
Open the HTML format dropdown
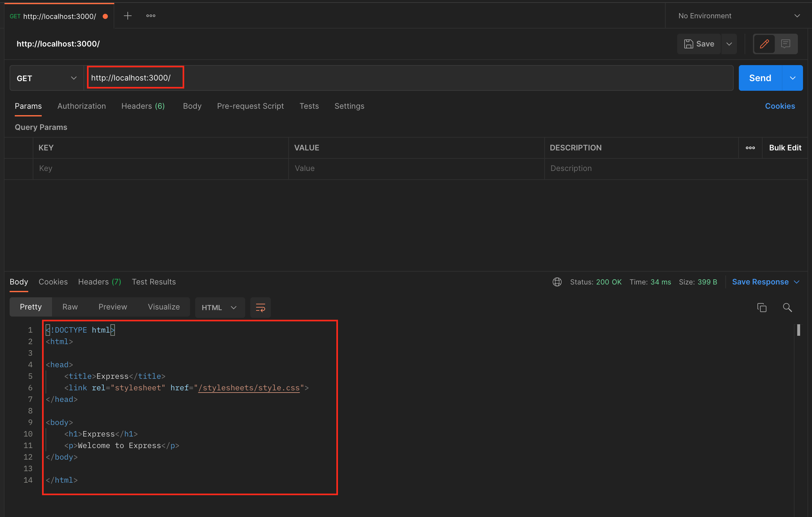pos(219,307)
